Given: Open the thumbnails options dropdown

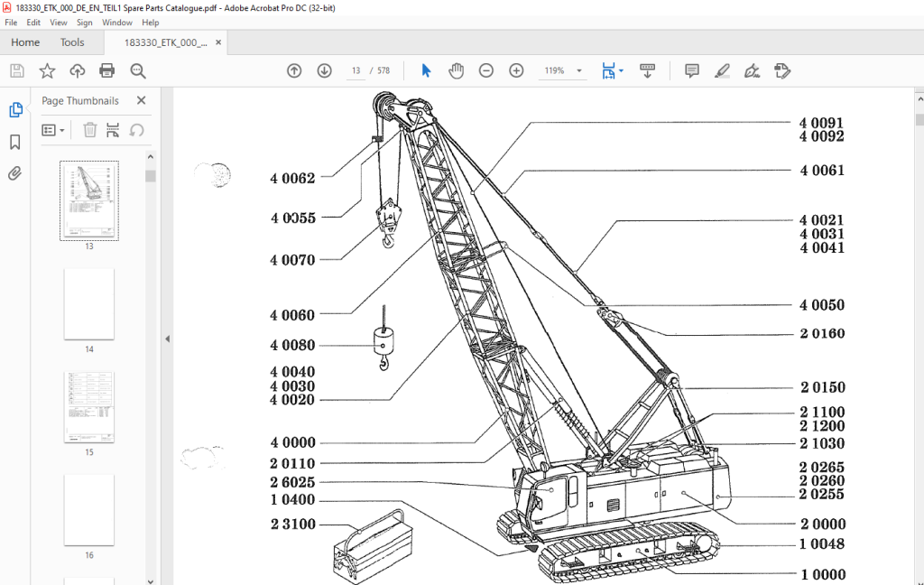Looking at the screenshot, I should 53,130.
